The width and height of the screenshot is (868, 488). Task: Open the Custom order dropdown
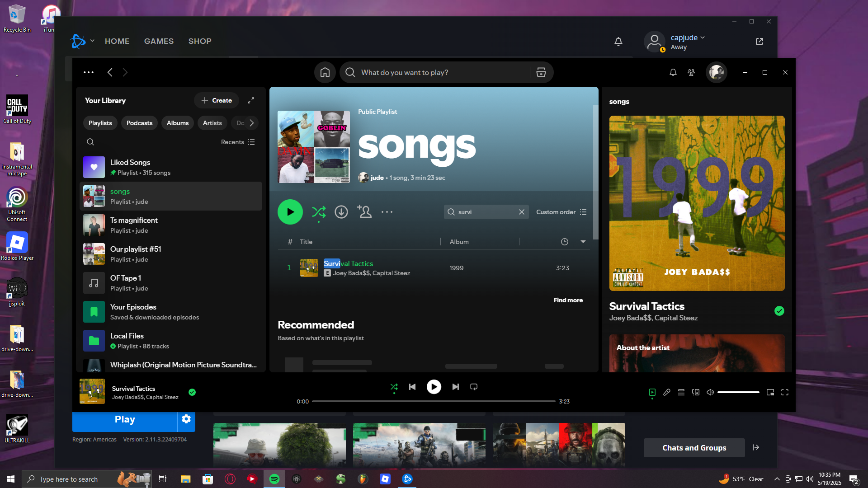pyautogui.click(x=561, y=212)
